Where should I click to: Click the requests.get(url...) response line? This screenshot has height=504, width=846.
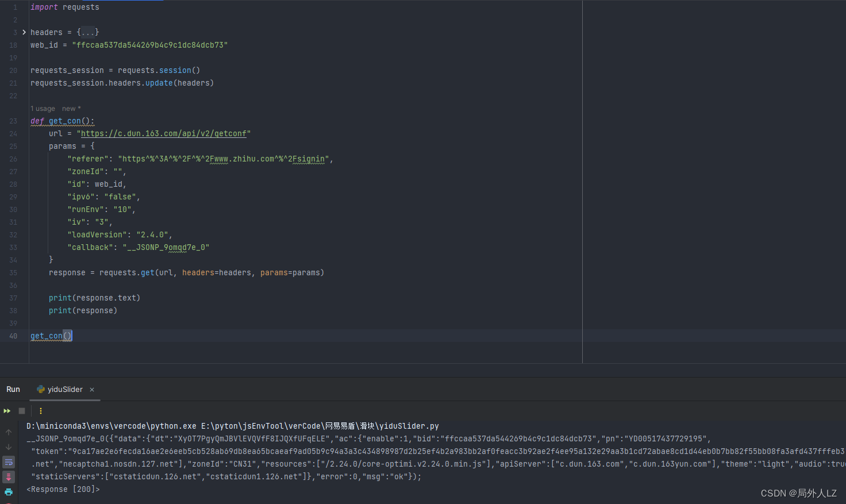tap(187, 273)
